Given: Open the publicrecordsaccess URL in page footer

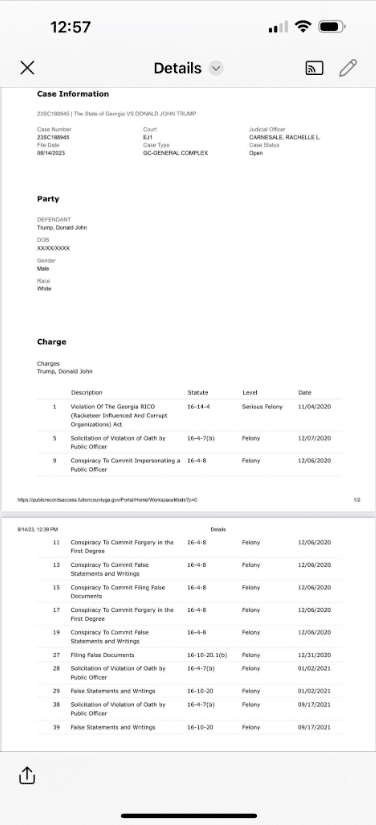Looking at the screenshot, I should [107, 499].
